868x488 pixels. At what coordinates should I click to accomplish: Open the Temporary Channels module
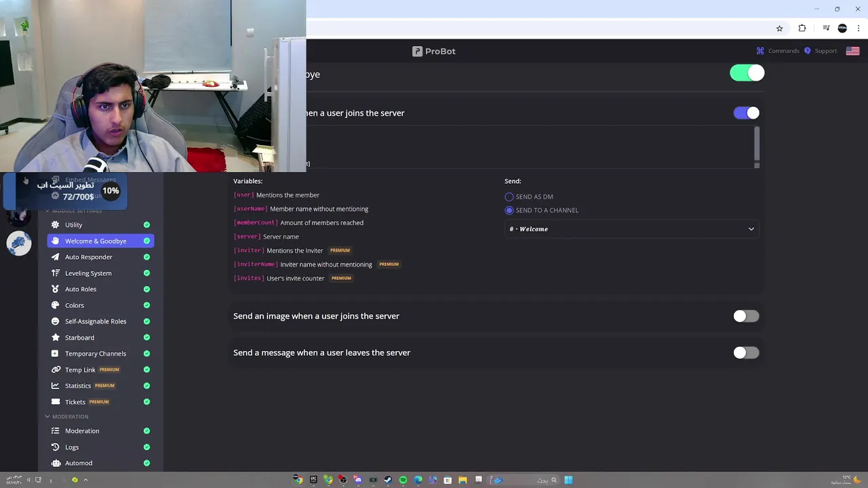coord(100,354)
